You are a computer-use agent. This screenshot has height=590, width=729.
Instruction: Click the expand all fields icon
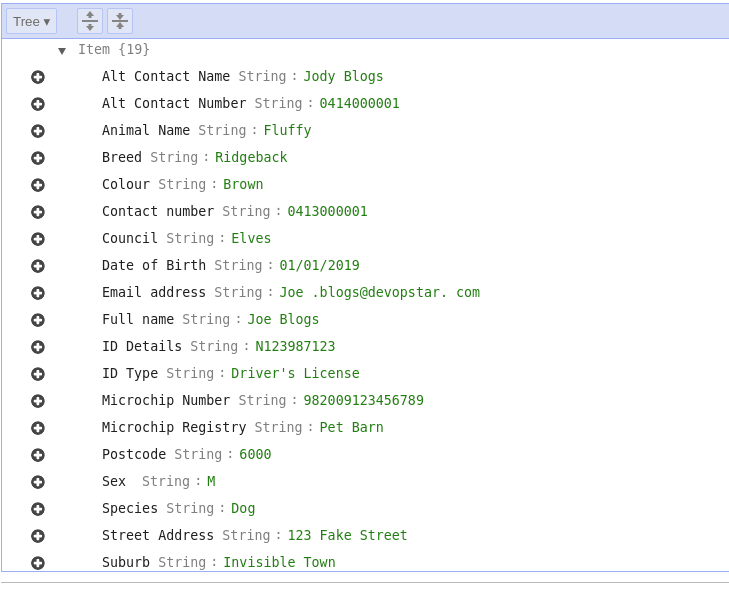[x=90, y=21]
